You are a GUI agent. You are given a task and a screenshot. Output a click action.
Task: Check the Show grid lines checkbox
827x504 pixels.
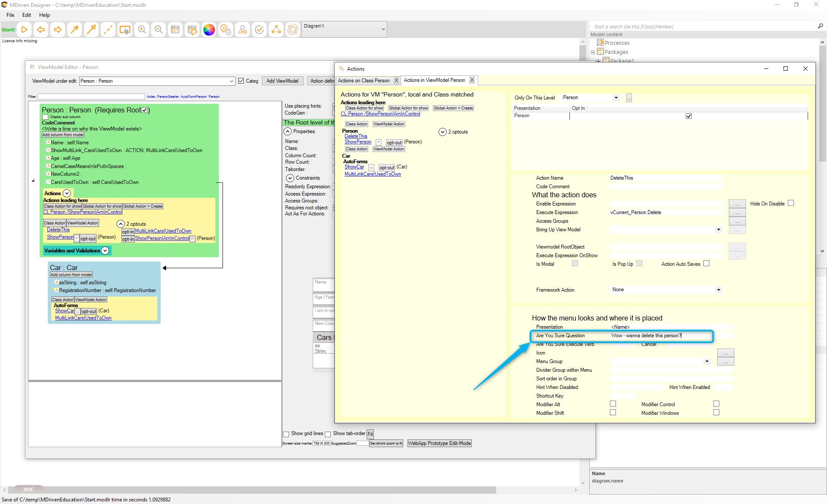coord(286,434)
